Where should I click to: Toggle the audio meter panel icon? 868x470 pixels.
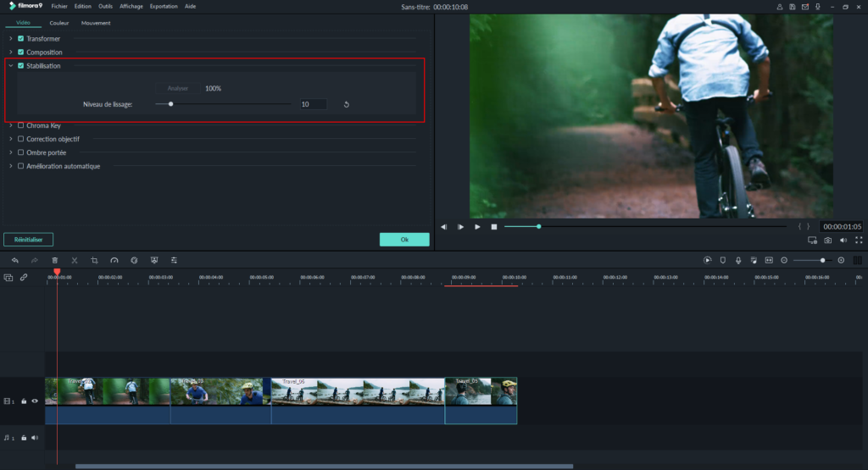[857, 261]
